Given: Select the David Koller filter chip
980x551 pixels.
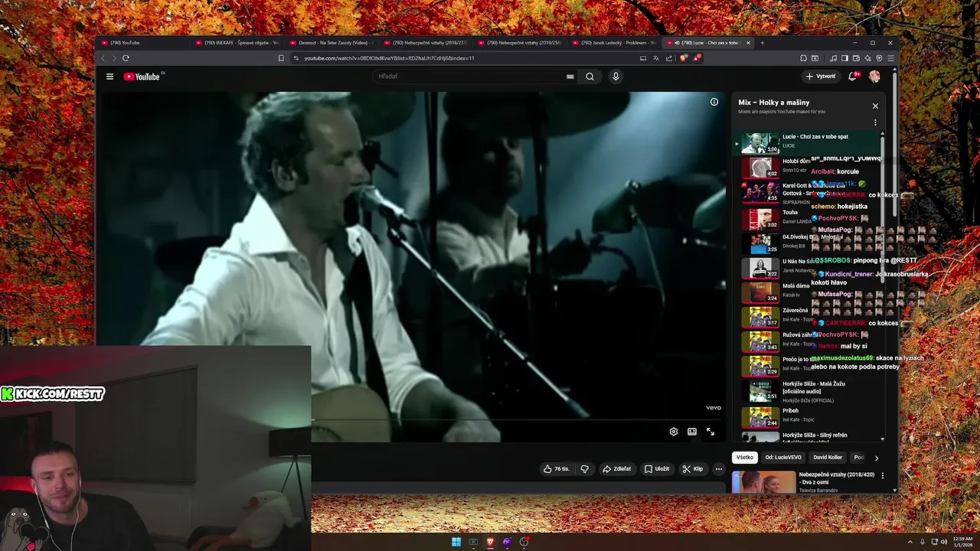Looking at the screenshot, I should click(x=828, y=458).
